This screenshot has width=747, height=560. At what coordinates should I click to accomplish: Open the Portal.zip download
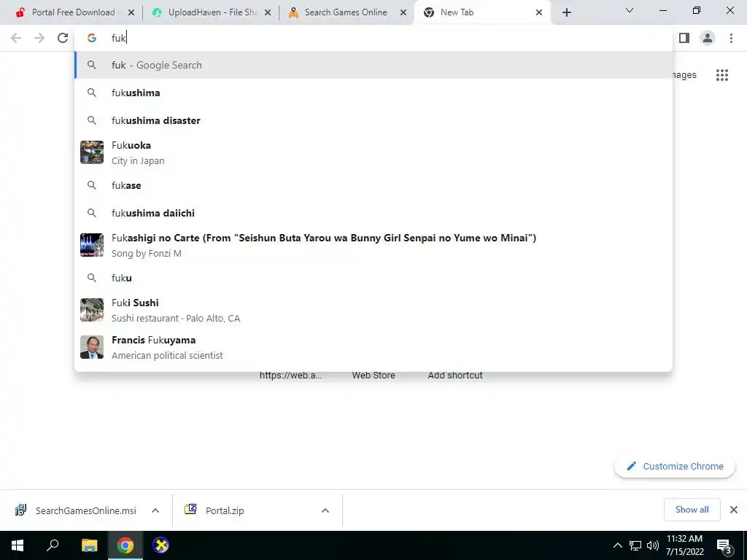pos(215,510)
